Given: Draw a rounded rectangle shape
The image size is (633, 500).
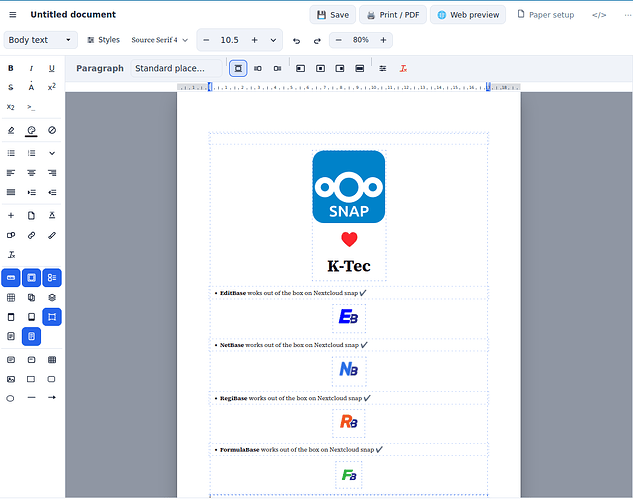Looking at the screenshot, I should coord(52,379).
